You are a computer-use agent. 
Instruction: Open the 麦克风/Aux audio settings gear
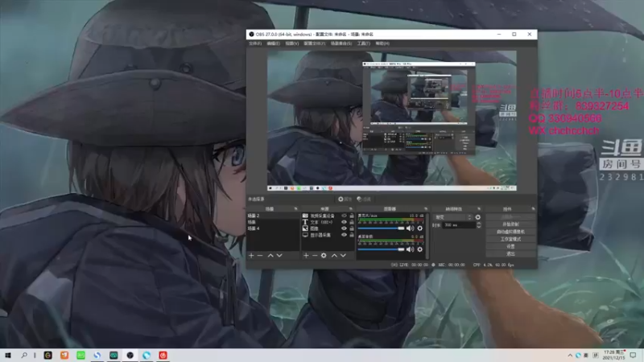coord(419,228)
